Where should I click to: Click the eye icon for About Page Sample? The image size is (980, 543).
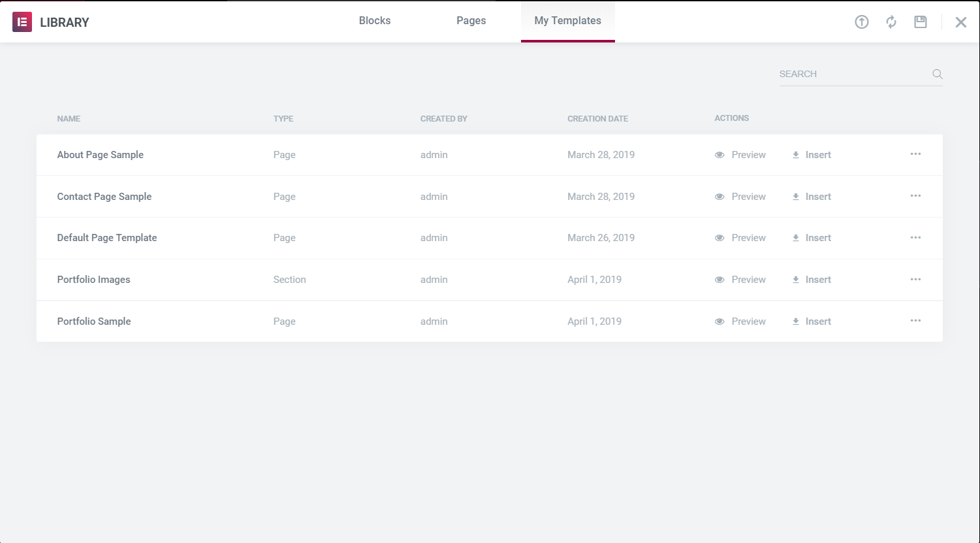click(719, 156)
